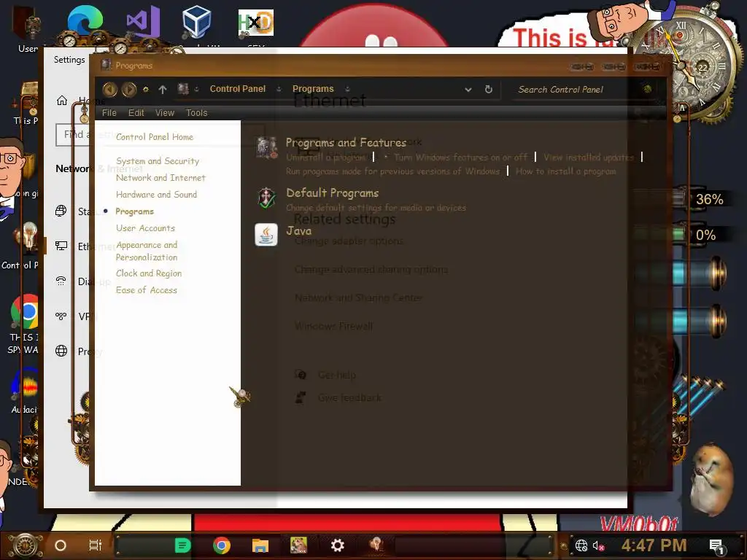This screenshot has height=560, width=747.
Task: Click How to install a program
Action: coord(565,171)
